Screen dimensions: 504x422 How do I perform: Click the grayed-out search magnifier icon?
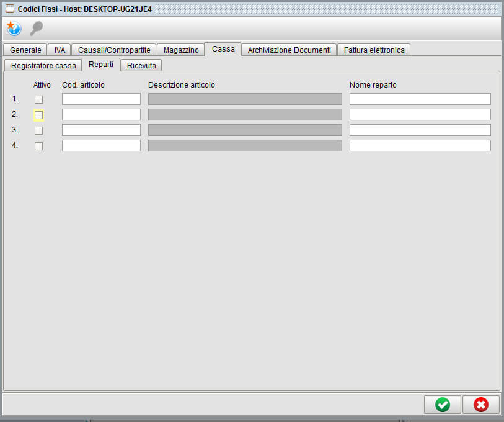[37, 29]
